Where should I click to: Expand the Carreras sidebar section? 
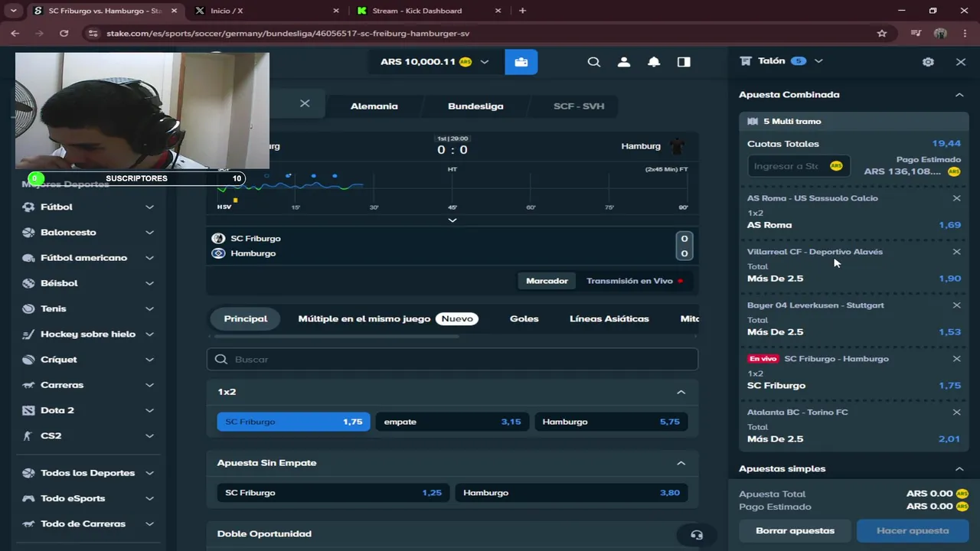(x=149, y=385)
